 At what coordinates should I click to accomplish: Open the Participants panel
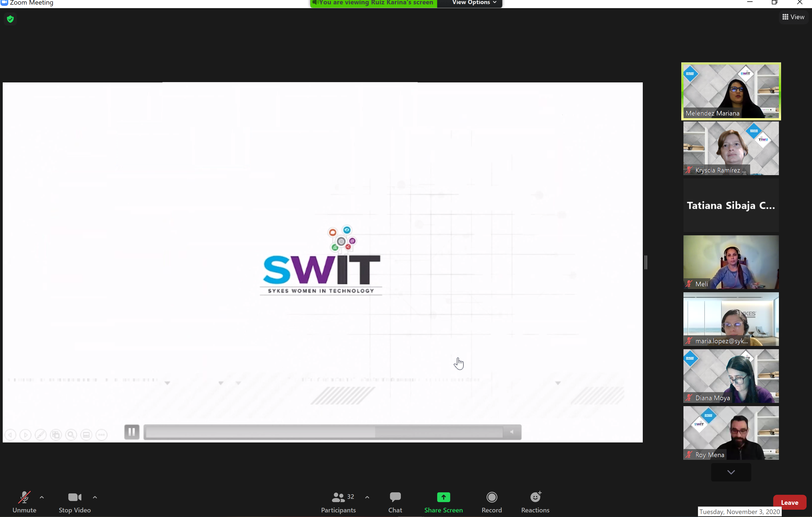(338, 502)
